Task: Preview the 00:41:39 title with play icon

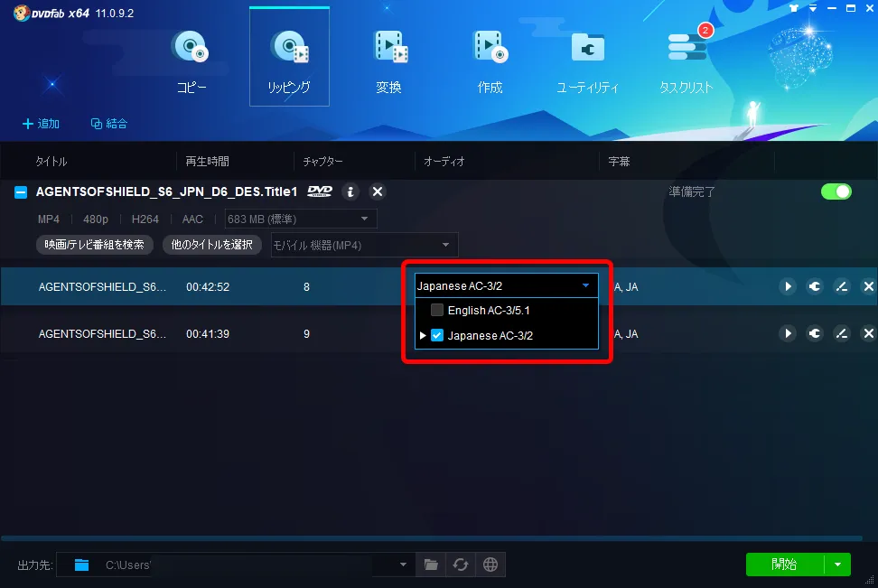Action: [788, 334]
